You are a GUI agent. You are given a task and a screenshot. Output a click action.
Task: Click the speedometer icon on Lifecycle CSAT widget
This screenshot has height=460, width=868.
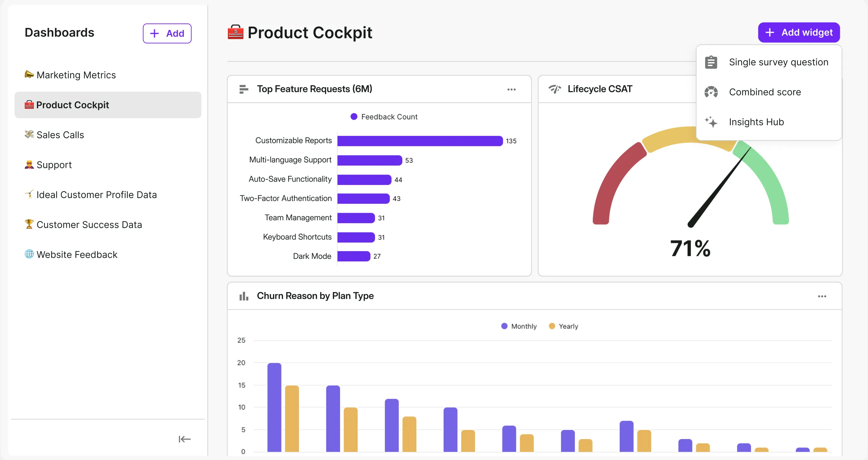coord(555,89)
